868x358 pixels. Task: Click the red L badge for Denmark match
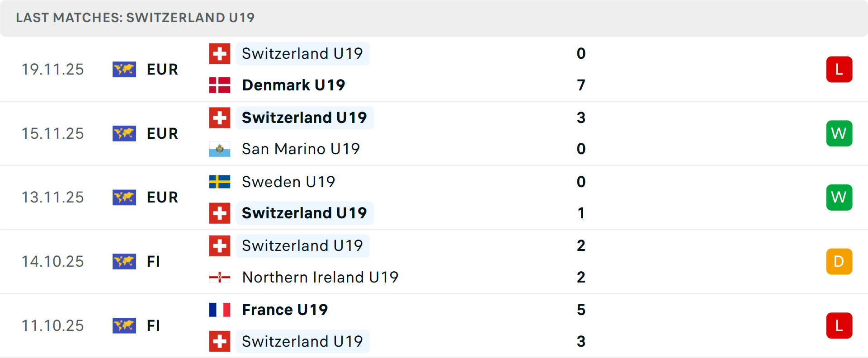click(x=839, y=70)
